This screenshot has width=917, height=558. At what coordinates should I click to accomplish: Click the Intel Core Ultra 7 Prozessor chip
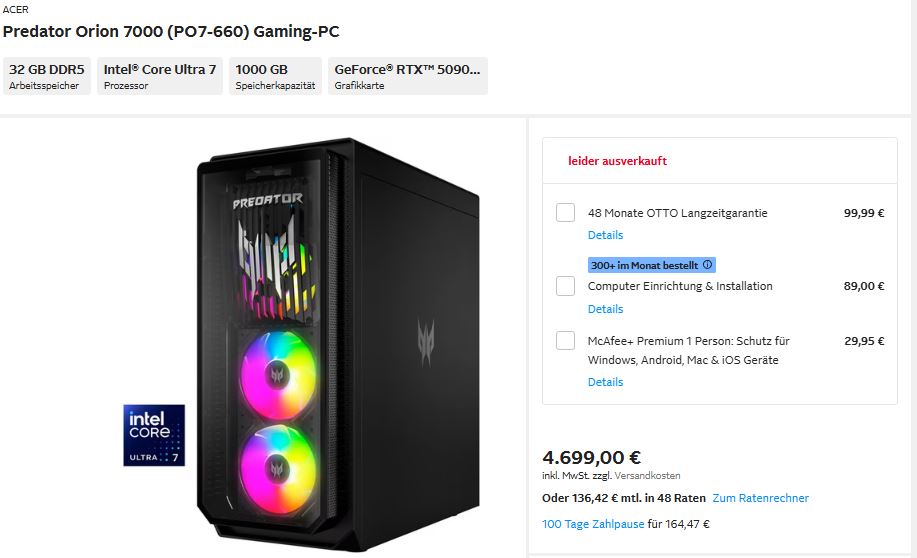point(160,76)
